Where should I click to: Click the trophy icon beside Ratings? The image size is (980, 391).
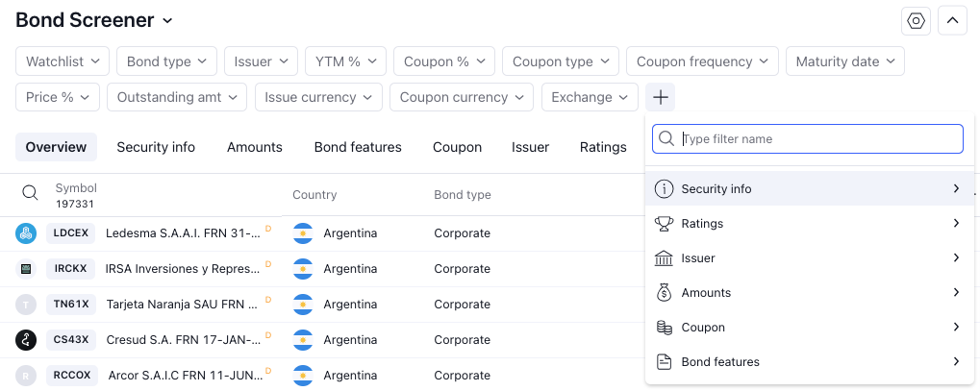click(x=664, y=224)
